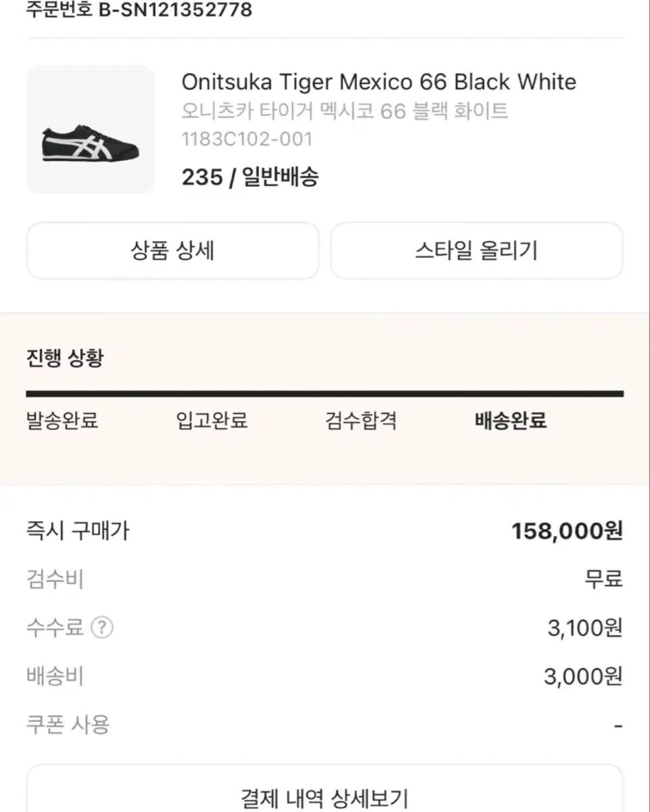
Task: Click the 쿠폰 사용 row label
Action: coord(68,725)
